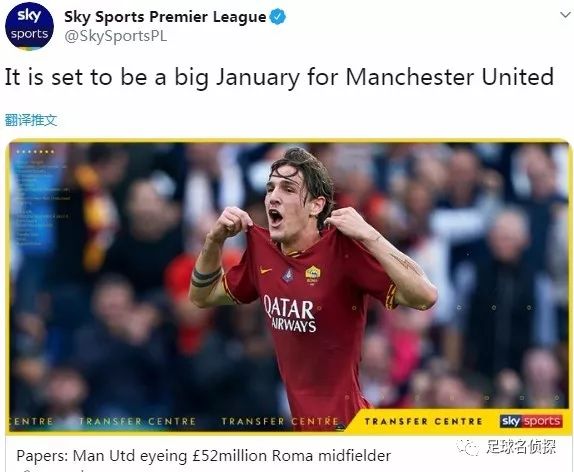Open the Papers: Man Utd eyeing headline

[x=204, y=456]
